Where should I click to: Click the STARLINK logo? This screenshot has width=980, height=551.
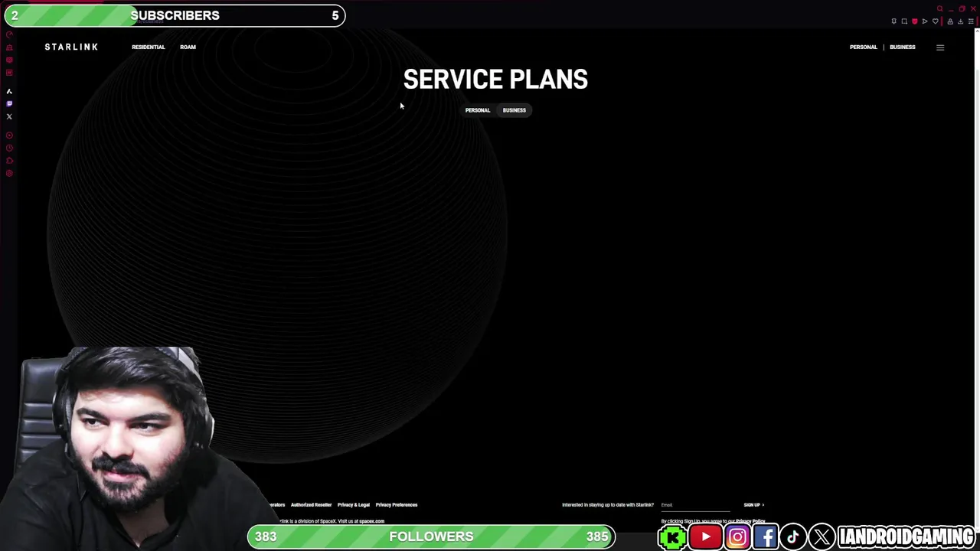pos(71,47)
